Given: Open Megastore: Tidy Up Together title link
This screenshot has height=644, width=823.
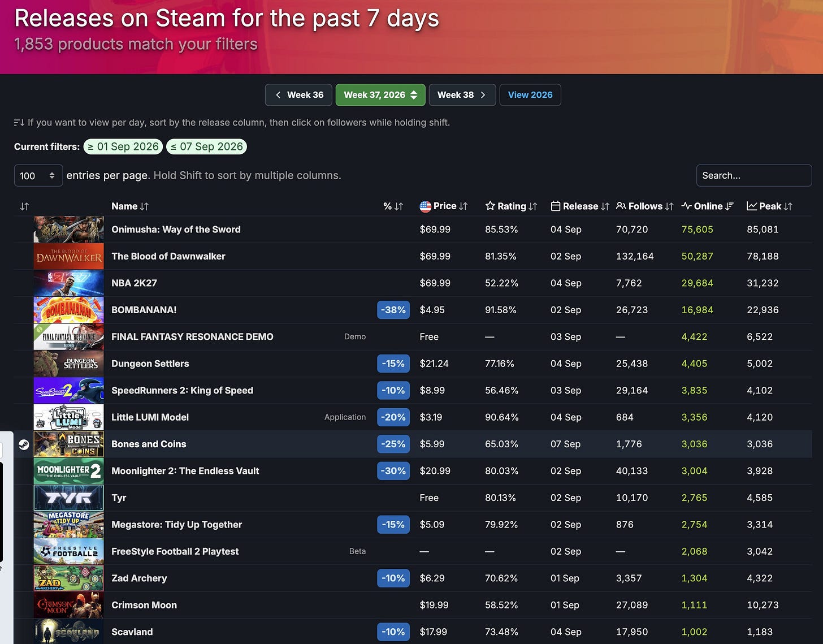Looking at the screenshot, I should [x=176, y=525].
